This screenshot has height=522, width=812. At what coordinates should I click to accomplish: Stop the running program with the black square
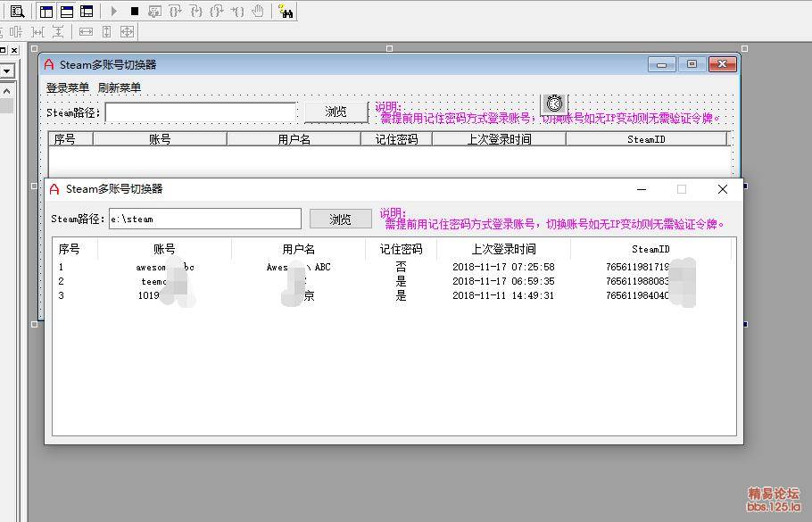click(x=135, y=11)
